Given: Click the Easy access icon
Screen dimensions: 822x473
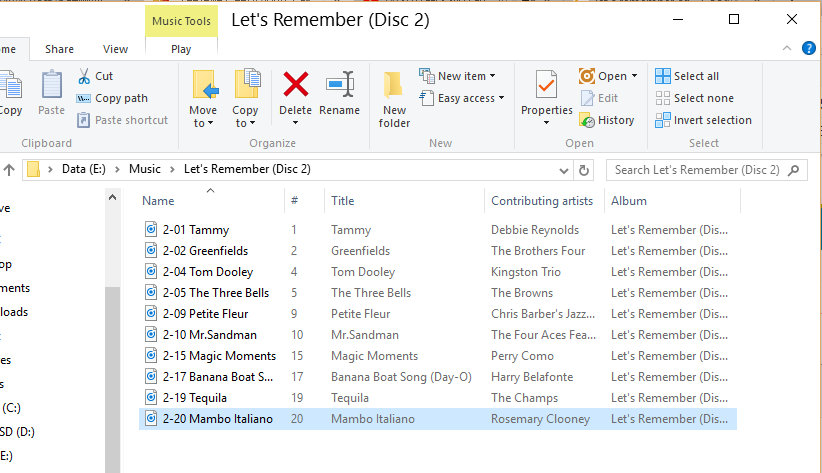Looking at the screenshot, I should pyautogui.click(x=427, y=98).
